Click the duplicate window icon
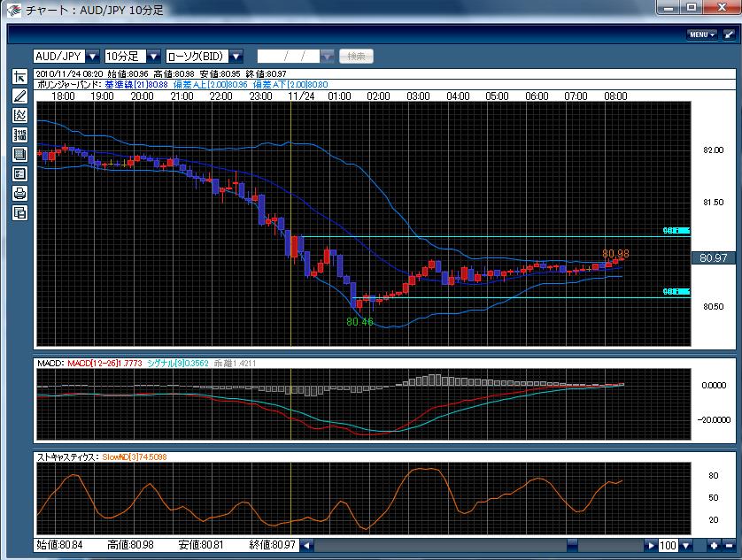The image size is (742, 560). click(19, 212)
